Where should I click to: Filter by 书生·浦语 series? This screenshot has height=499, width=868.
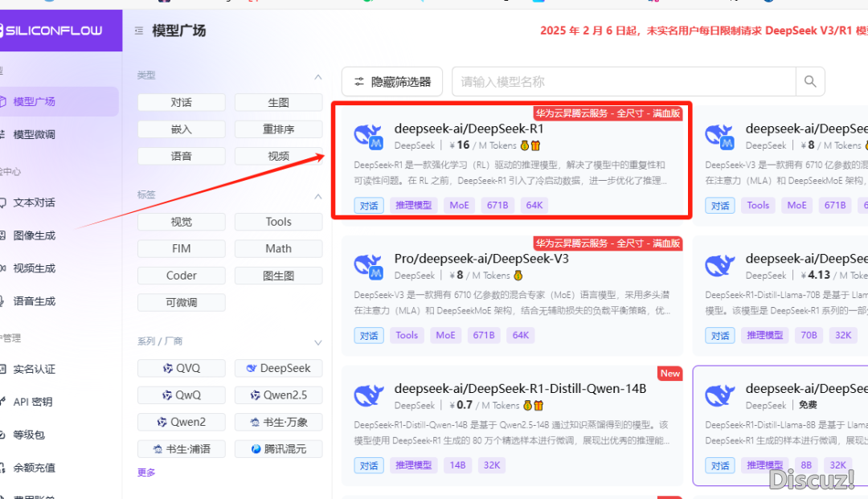[182, 449]
